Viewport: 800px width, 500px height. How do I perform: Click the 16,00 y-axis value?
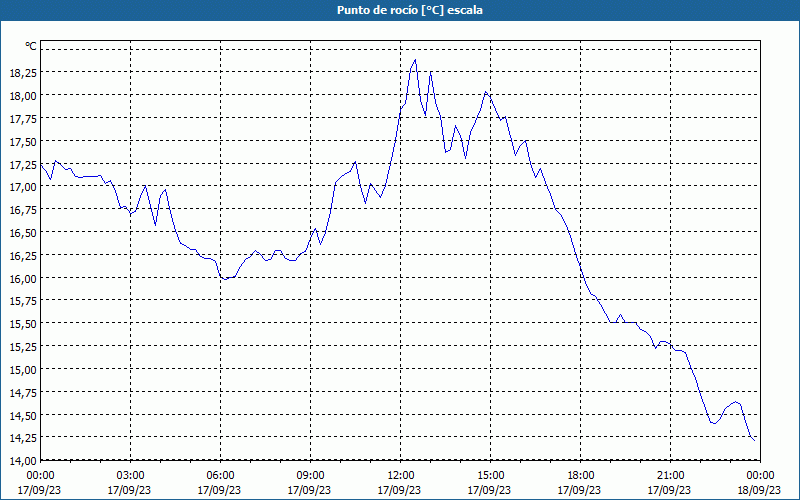pos(23,278)
